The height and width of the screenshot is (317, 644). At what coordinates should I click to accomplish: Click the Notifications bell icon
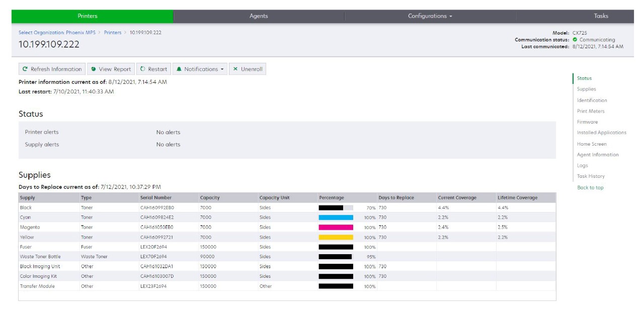(x=179, y=69)
